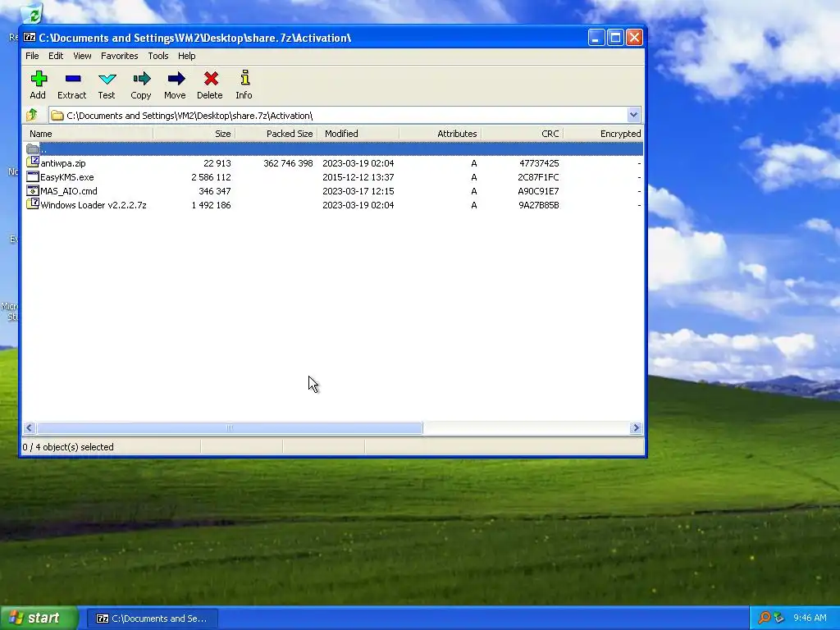Open the File menu
Image resolution: width=840 pixels, height=630 pixels.
(32, 56)
